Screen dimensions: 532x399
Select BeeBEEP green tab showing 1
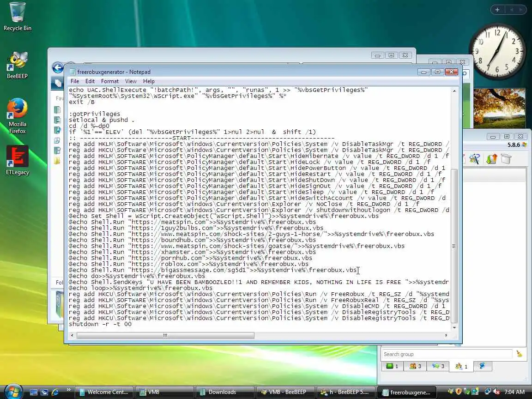point(392,366)
